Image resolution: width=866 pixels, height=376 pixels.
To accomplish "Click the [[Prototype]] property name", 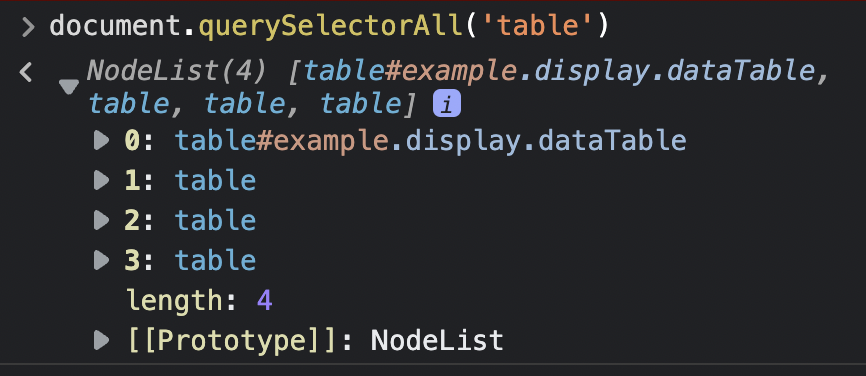I will (x=231, y=340).
